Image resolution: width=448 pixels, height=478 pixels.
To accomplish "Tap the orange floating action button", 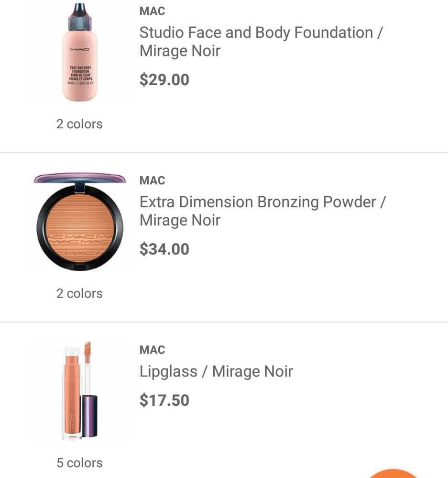I will click(x=393, y=474).
